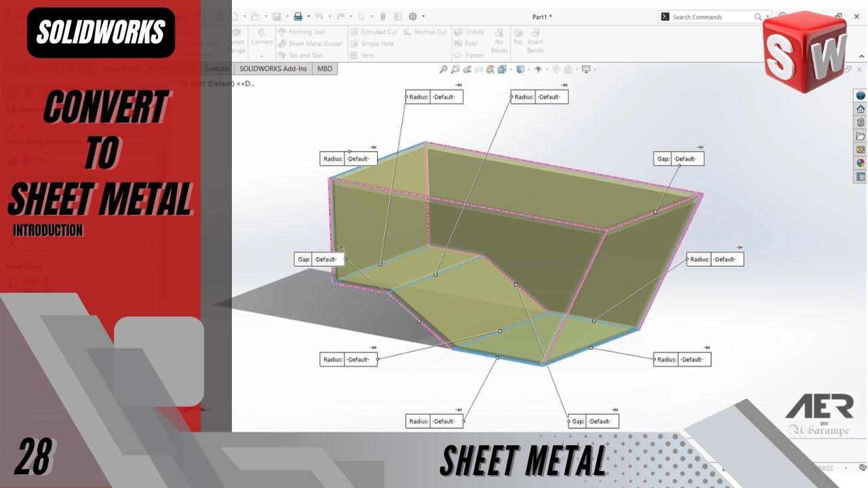Print the document using the printer icon

pos(298,16)
